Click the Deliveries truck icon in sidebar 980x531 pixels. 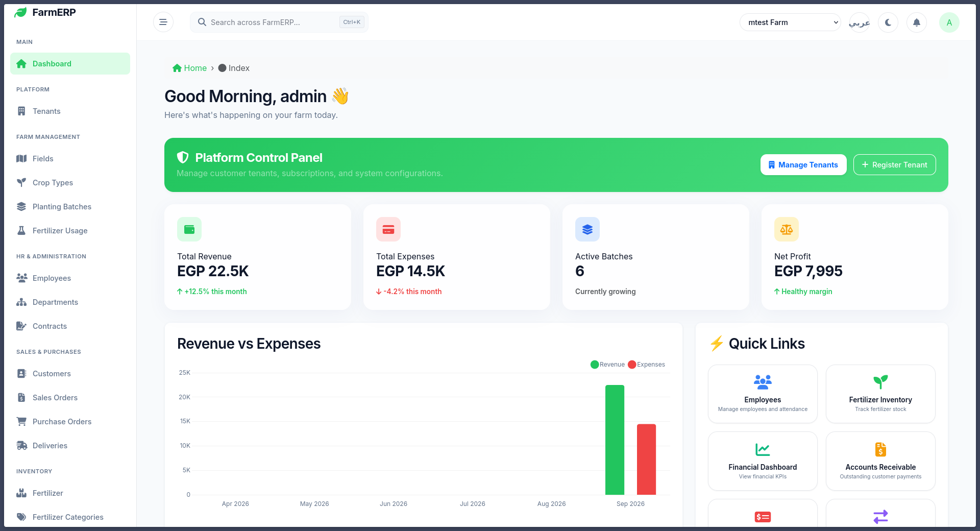(x=21, y=446)
